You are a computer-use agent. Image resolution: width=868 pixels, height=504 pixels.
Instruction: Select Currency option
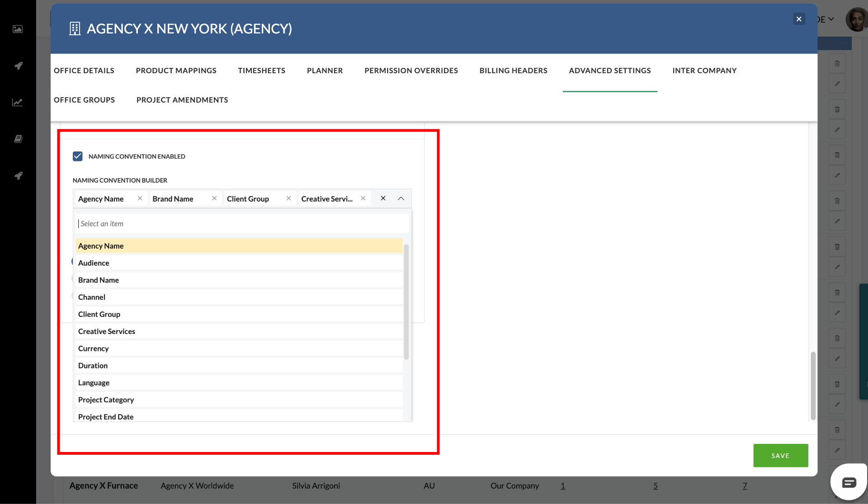239,349
